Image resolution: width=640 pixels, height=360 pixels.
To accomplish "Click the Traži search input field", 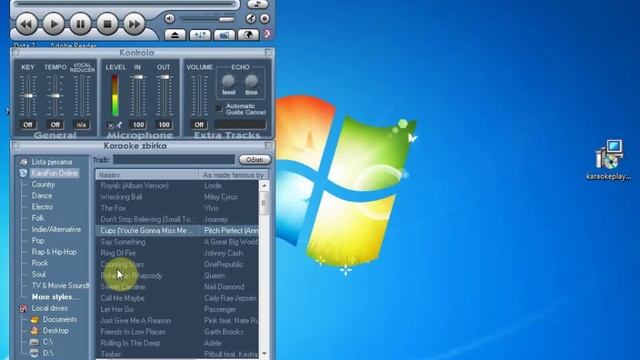I will tap(174, 160).
